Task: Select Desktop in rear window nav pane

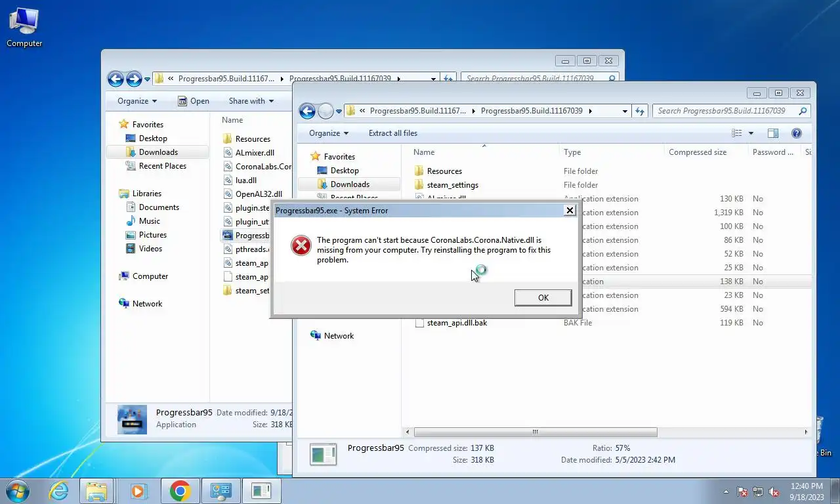Action: click(153, 138)
